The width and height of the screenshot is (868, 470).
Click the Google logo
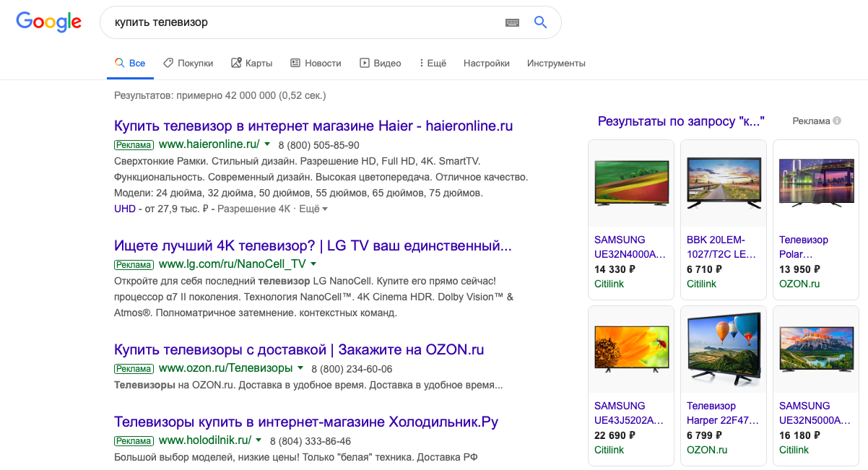tap(48, 22)
